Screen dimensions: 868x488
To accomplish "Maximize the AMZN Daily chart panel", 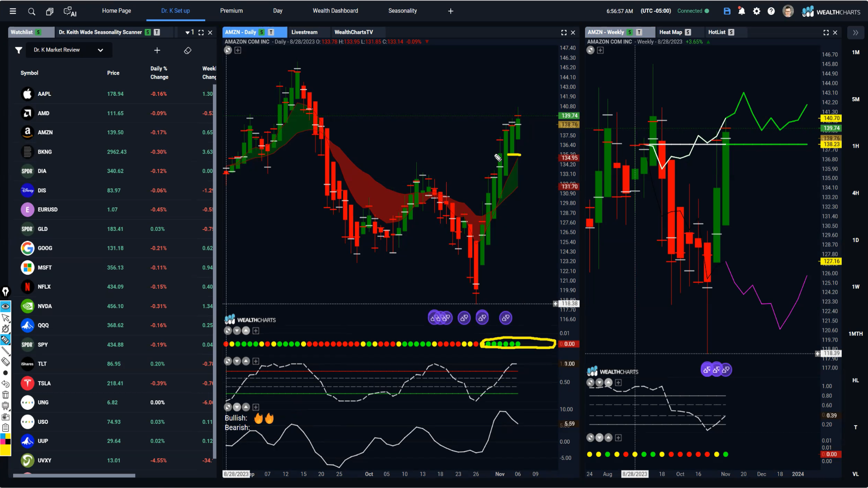I will click(x=564, y=33).
